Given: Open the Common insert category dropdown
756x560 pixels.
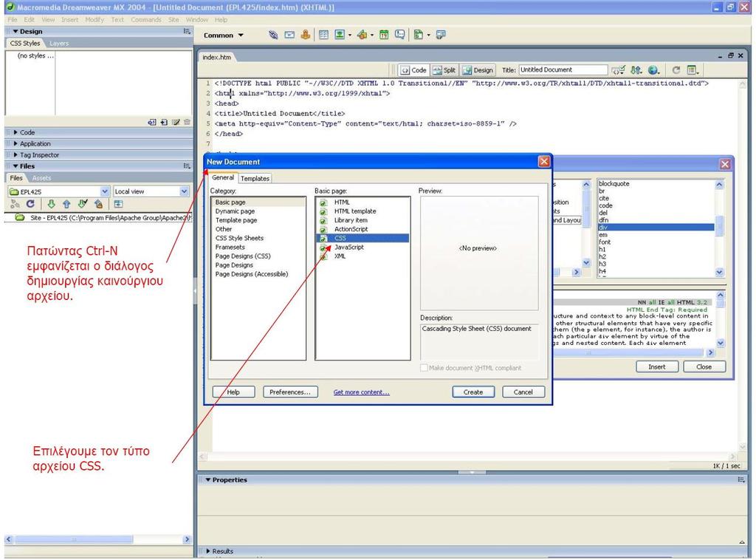Looking at the screenshot, I should (224, 35).
